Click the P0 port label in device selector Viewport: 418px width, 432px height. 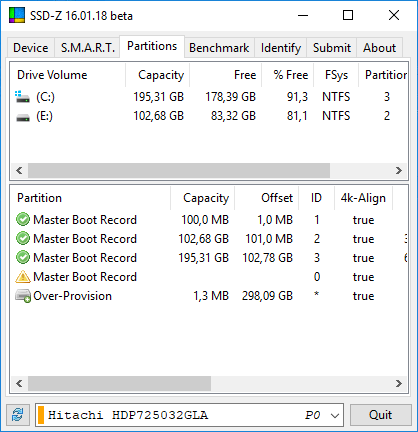pyautogui.click(x=312, y=415)
